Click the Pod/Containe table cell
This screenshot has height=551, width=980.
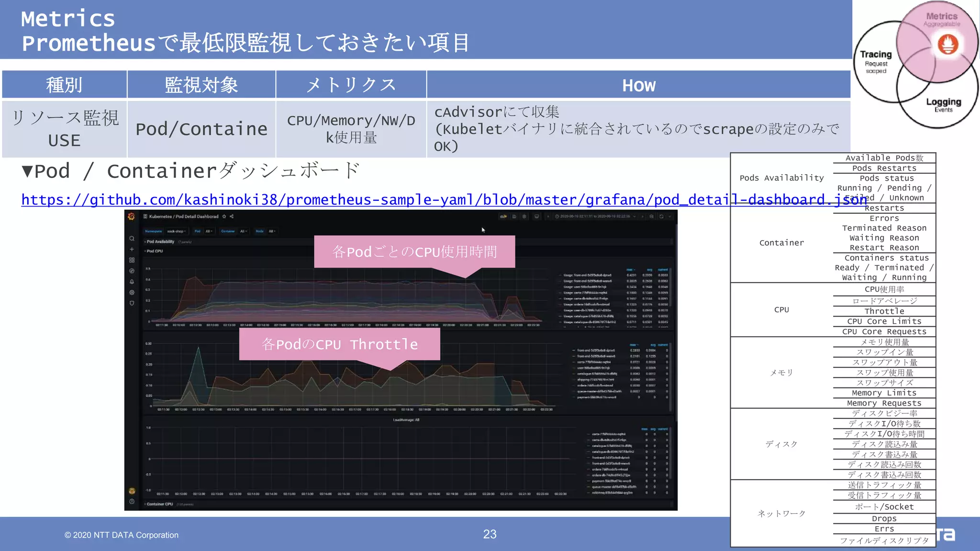(x=201, y=129)
